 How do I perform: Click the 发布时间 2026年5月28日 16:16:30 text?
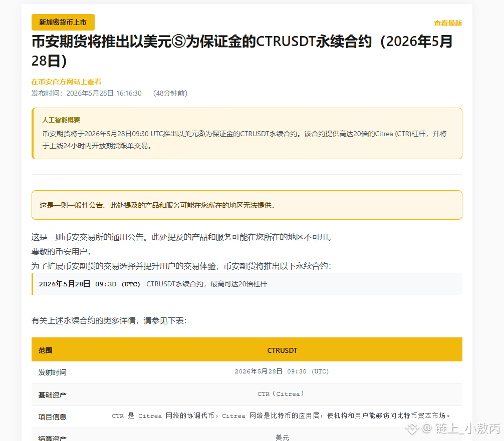(87, 93)
